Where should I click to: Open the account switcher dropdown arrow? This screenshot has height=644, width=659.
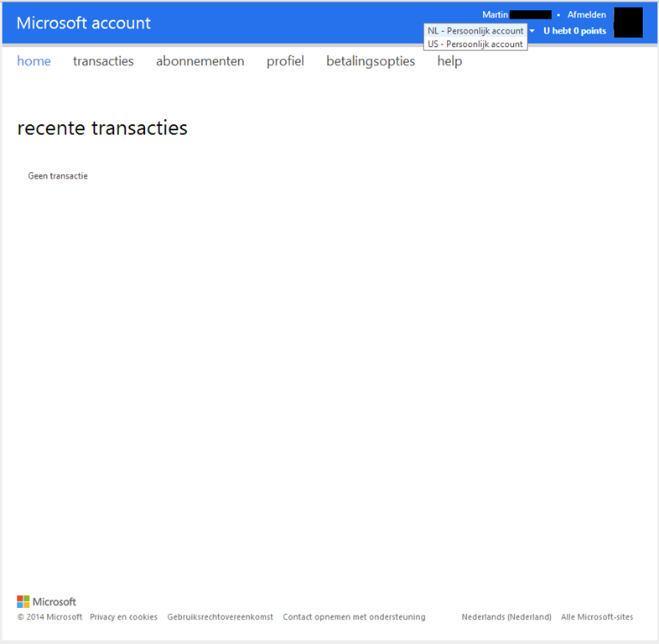[532, 31]
